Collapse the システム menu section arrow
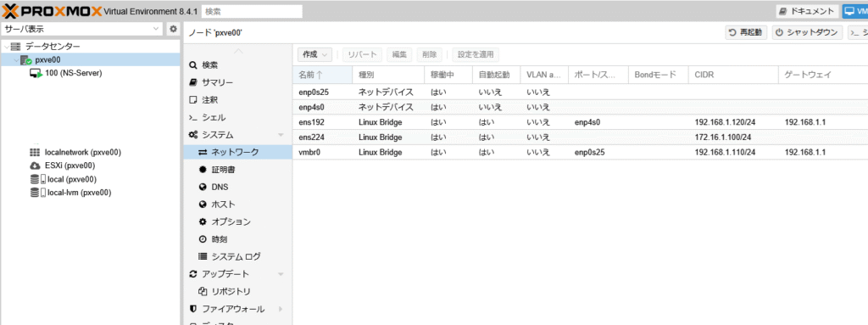The height and width of the screenshot is (325, 868). pos(281,135)
